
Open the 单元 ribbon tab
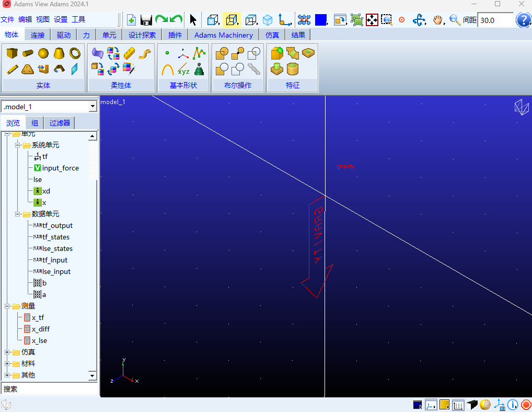[109, 35]
